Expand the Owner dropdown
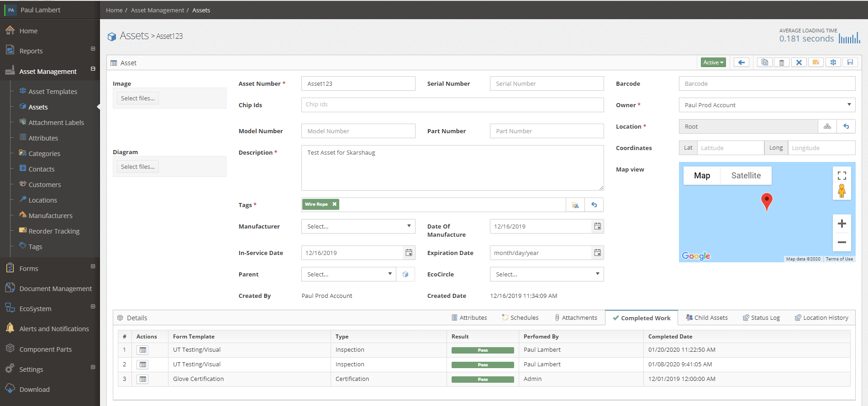Image resolution: width=868 pixels, height=406 pixels. (767, 105)
